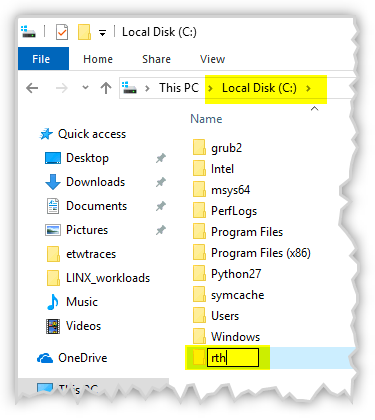The image size is (375, 420).
Task: Select the Music note icon in sidebar
Action: [x=53, y=302]
